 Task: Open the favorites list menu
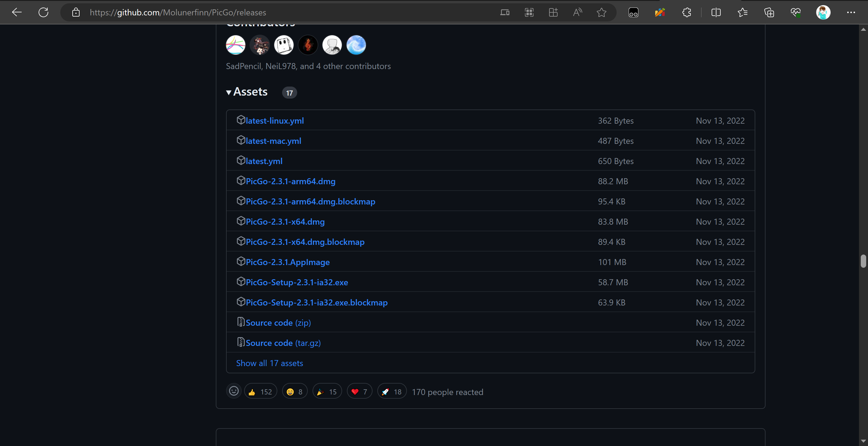tap(742, 12)
